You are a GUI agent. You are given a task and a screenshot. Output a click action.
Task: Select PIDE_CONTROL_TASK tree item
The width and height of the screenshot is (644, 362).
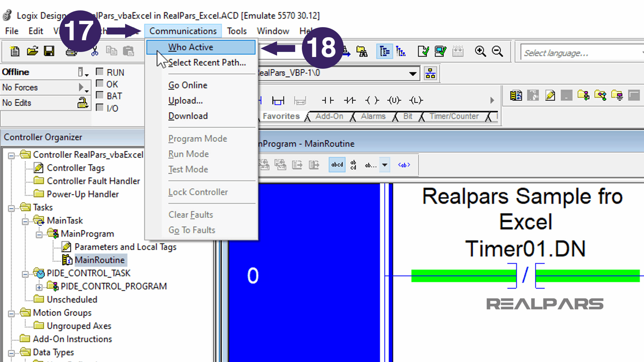click(89, 273)
